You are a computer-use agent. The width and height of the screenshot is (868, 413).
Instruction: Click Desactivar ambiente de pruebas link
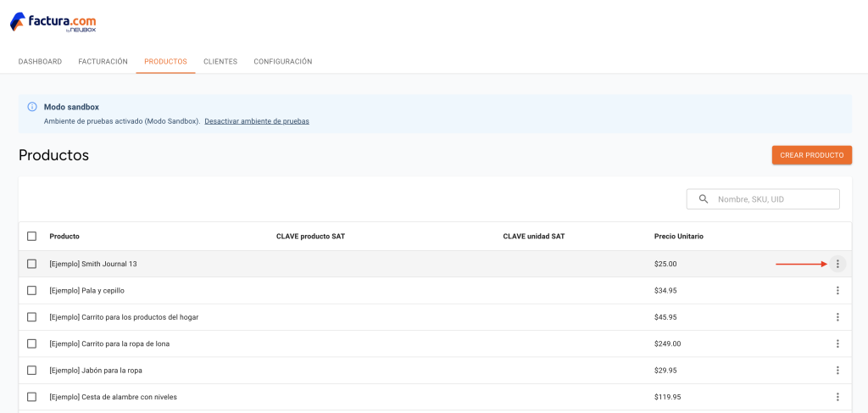click(257, 121)
